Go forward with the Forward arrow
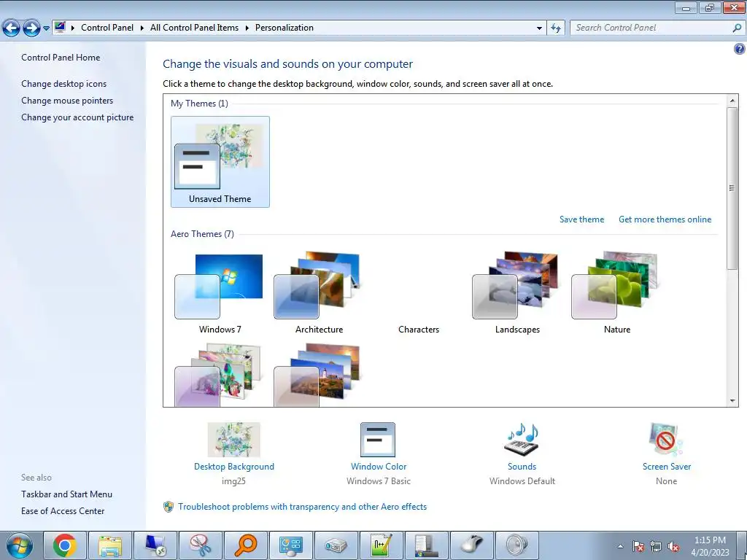 tap(31, 28)
